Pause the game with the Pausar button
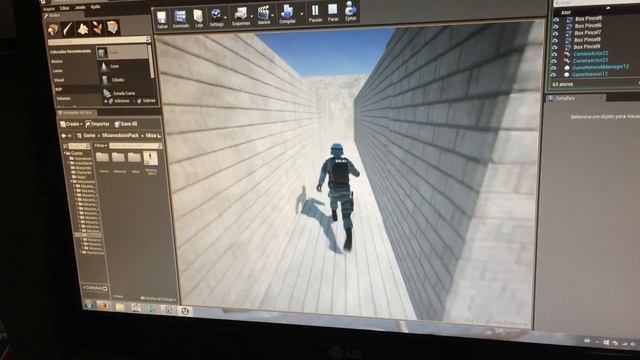Screen dimensions: 640x360 pyautogui.click(x=315, y=13)
